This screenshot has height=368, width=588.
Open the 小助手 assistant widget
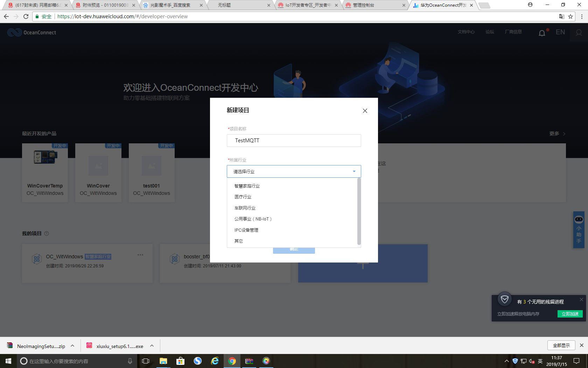click(x=579, y=230)
